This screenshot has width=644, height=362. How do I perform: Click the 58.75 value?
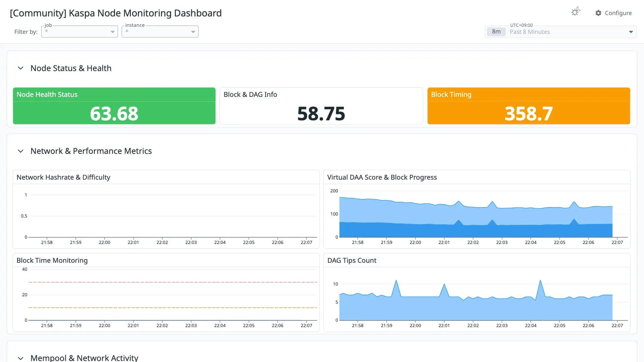[321, 113]
